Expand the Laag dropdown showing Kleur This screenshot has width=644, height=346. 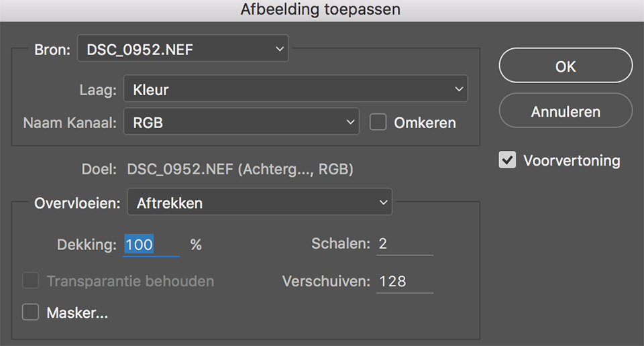(x=295, y=89)
